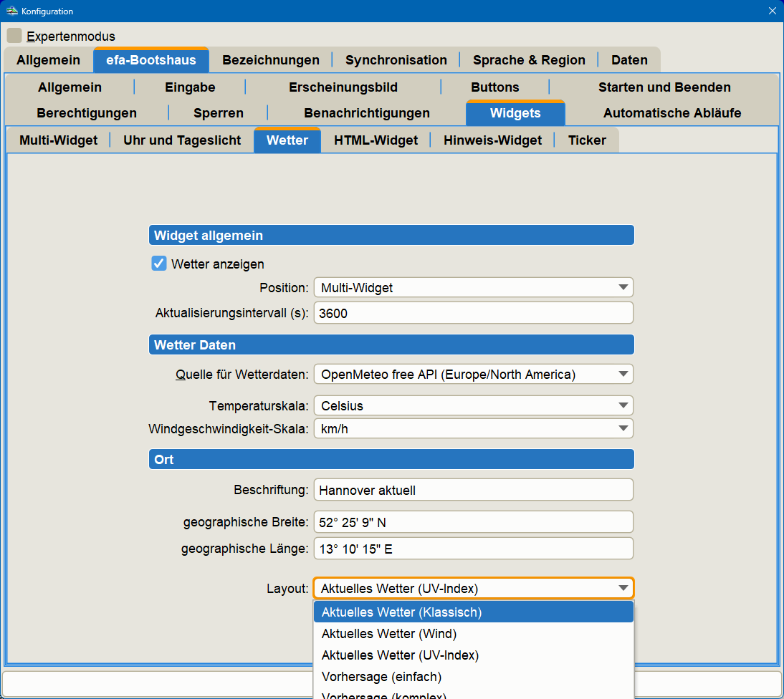Image resolution: width=784 pixels, height=699 pixels.
Task: Click the Beschriftung text field
Action: 473,491
